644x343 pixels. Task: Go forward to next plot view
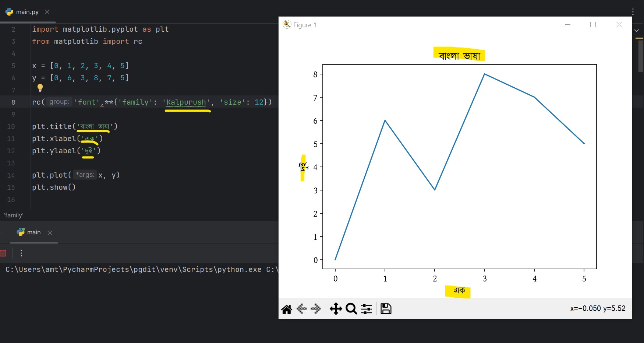[316, 309]
